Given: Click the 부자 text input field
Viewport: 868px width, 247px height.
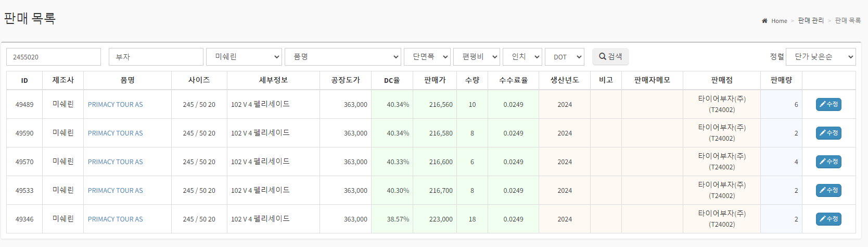Looking at the screenshot, I should (156, 57).
